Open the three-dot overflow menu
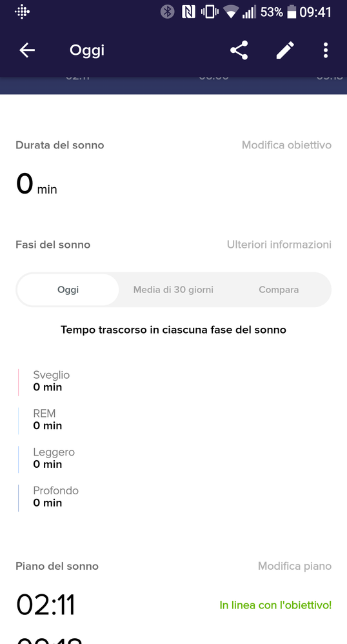The width and height of the screenshot is (347, 644). (x=326, y=50)
